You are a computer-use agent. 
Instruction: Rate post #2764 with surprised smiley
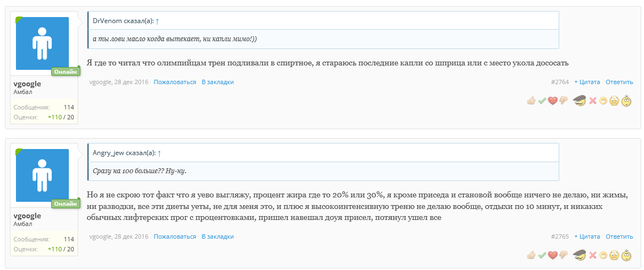[x=626, y=101]
